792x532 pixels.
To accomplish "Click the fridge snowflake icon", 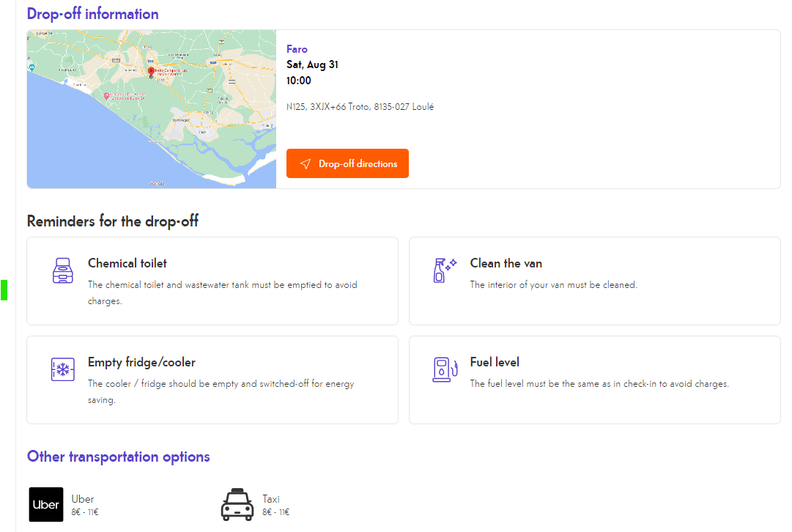I will pos(64,369).
